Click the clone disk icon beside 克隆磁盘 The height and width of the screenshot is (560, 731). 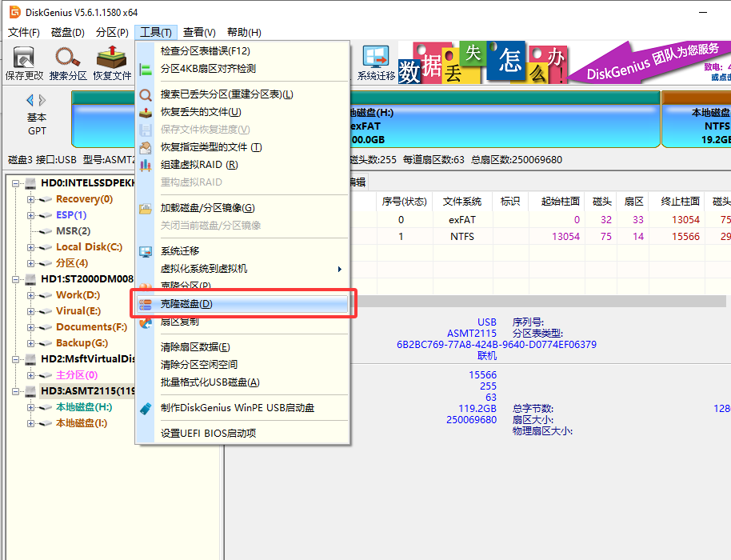tap(146, 305)
